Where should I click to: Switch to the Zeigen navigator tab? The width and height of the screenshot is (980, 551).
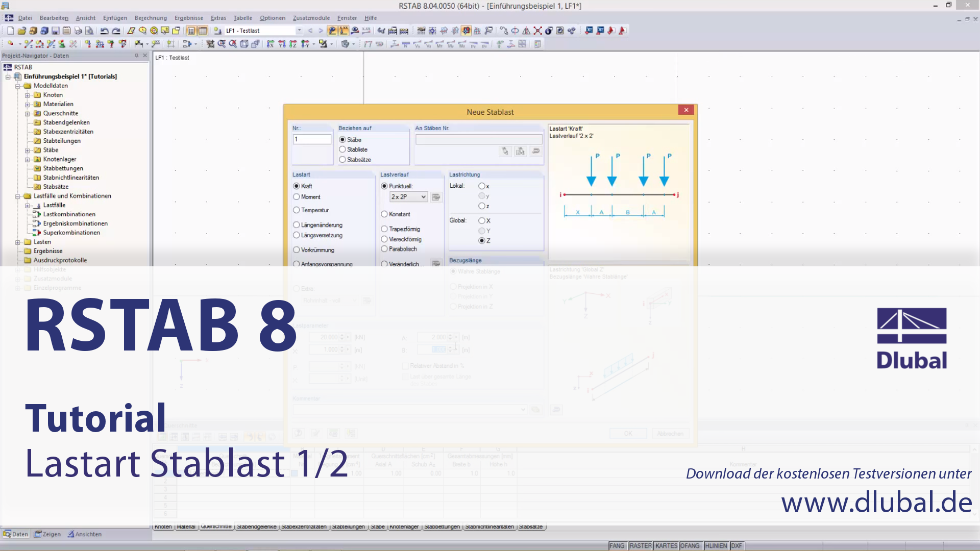coord(47,534)
